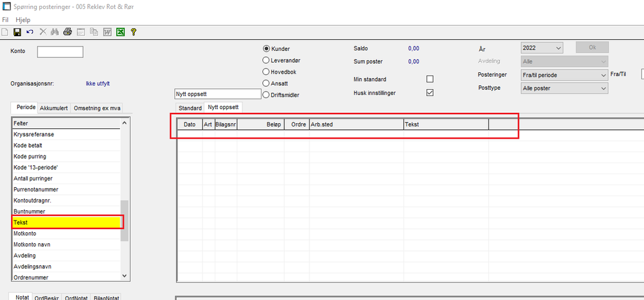The height and width of the screenshot is (300, 644).
Task: Select the Ansatt radio button
Action: (266, 83)
